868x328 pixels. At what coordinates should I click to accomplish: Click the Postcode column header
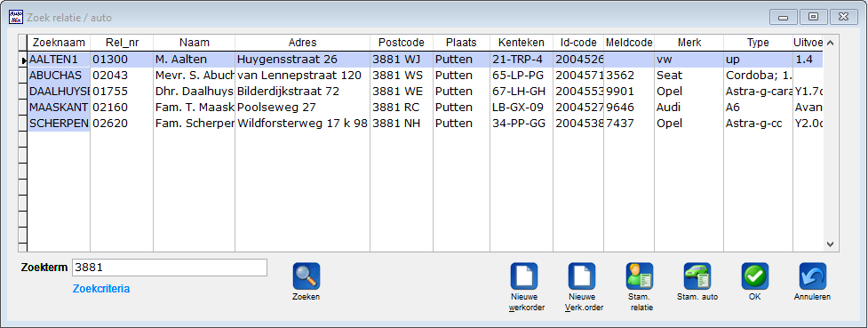click(x=402, y=43)
